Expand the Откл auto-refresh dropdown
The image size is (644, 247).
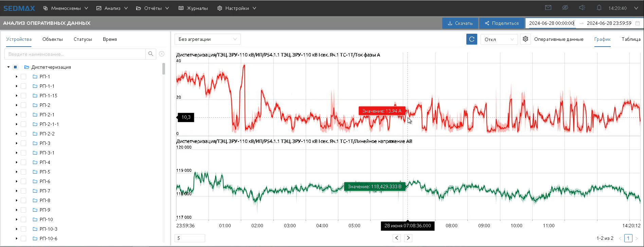pyautogui.click(x=499, y=39)
